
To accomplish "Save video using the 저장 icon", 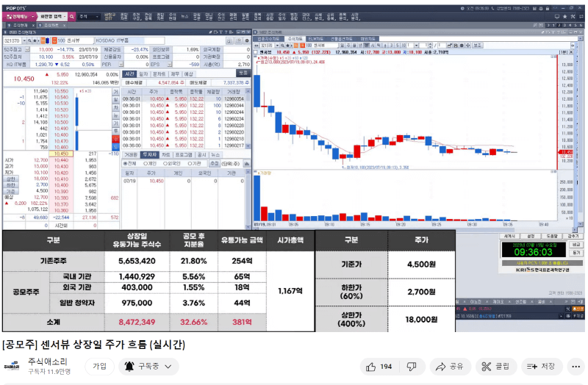I will click(542, 366).
